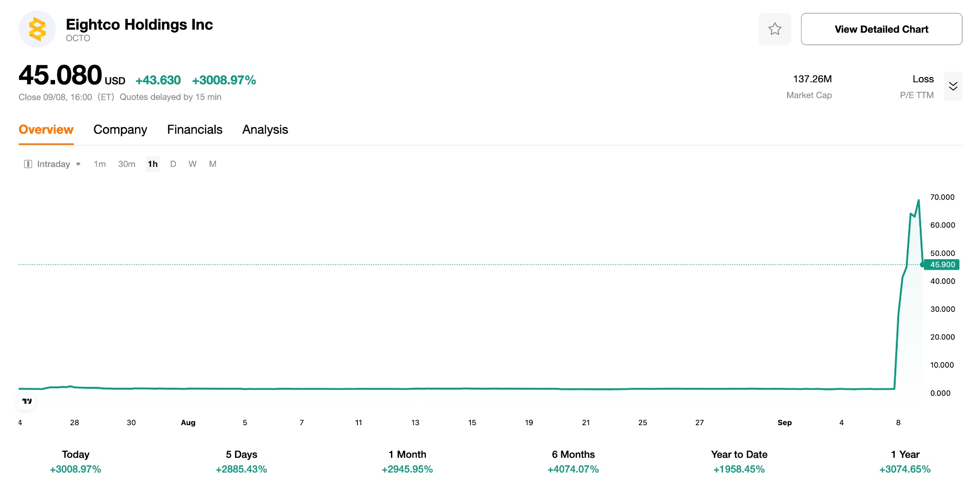Add stock to watchlist with star icon
The height and width of the screenshot is (484, 980).
tap(775, 29)
